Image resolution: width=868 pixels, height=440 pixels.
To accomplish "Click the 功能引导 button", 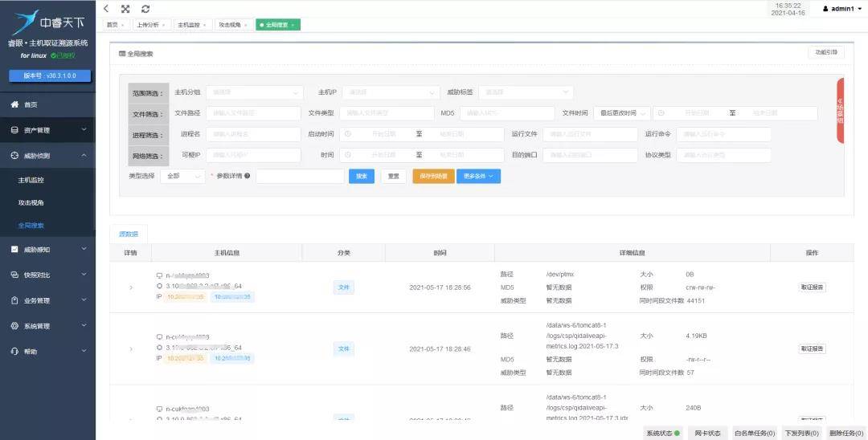I will 826,52.
